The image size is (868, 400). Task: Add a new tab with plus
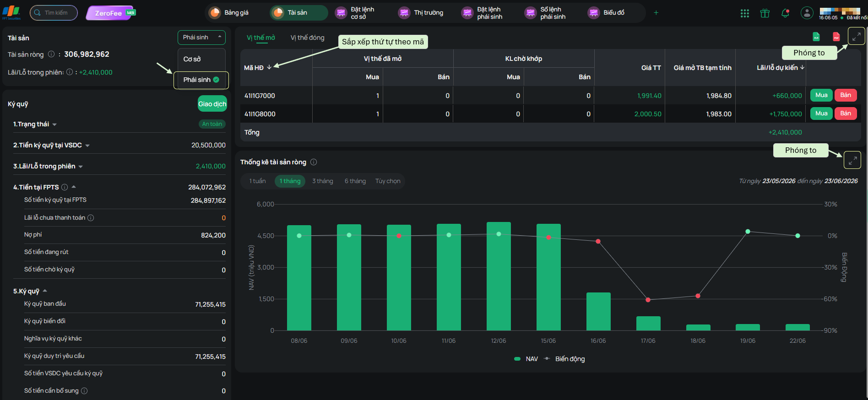point(656,13)
